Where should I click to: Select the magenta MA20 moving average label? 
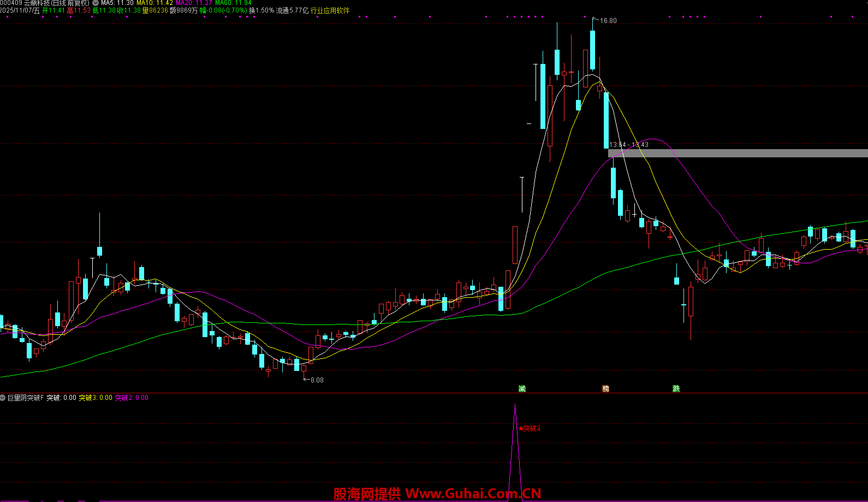194,3
